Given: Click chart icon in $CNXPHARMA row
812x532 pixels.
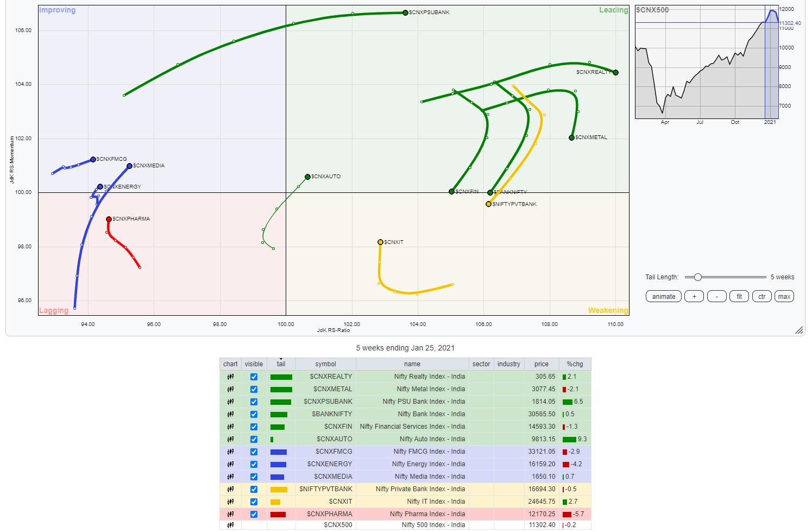Looking at the screenshot, I should (x=230, y=514).
